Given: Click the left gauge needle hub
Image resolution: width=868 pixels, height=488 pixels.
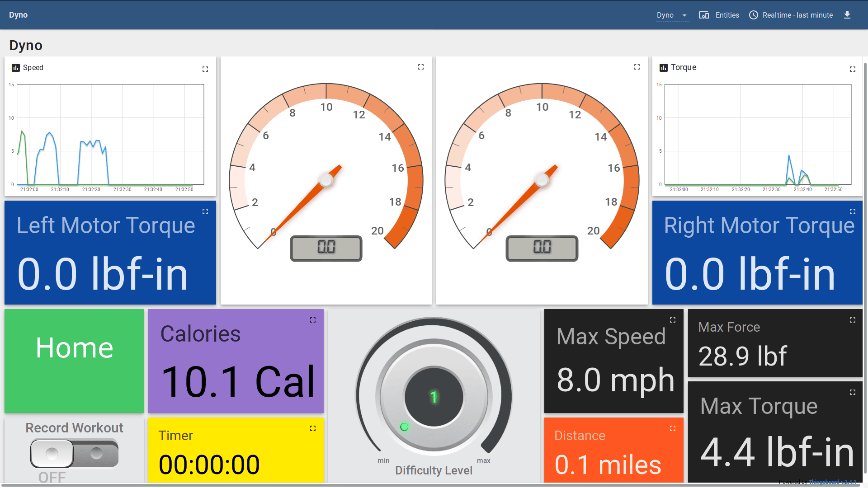Looking at the screenshot, I should coord(326,180).
